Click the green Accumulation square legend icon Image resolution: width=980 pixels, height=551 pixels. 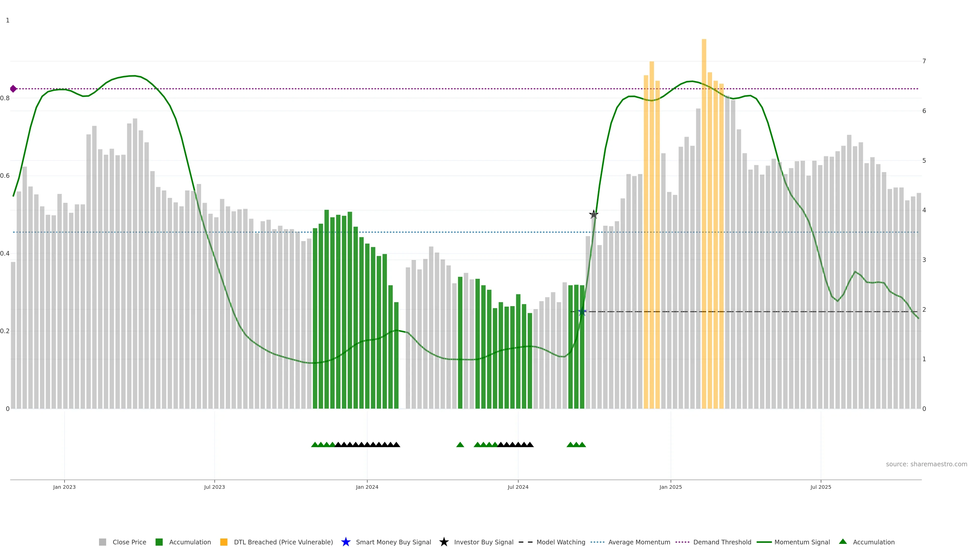(159, 542)
